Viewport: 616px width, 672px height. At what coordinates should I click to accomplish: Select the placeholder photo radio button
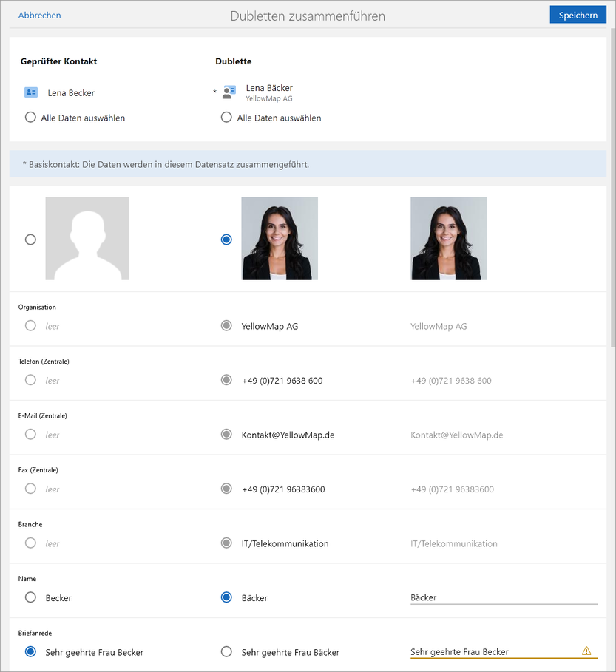30,239
